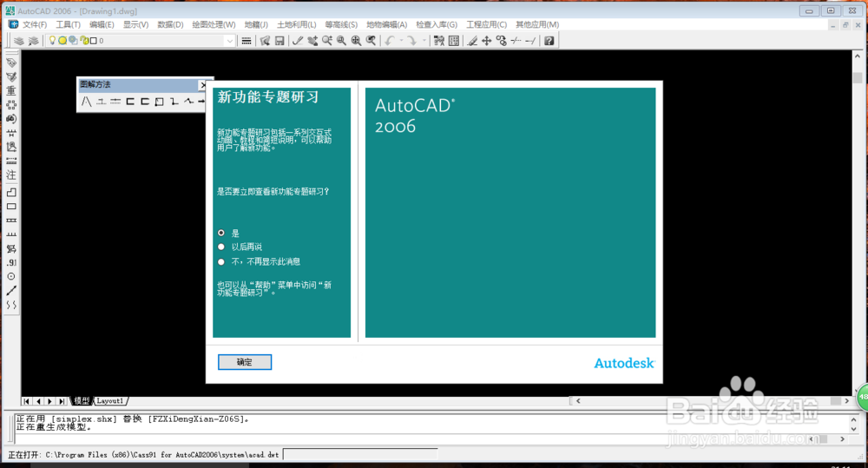Click the layer color white swatch
This screenshot has height=468, width=868.
click(94, 41)
